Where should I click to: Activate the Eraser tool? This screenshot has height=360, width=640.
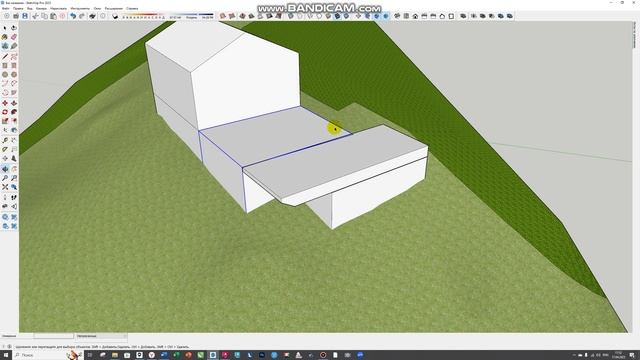(x=14, y=37)
